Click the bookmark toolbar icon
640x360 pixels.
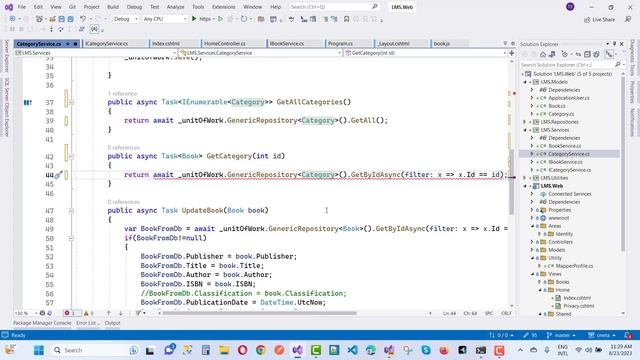click(x=347, y=19)
